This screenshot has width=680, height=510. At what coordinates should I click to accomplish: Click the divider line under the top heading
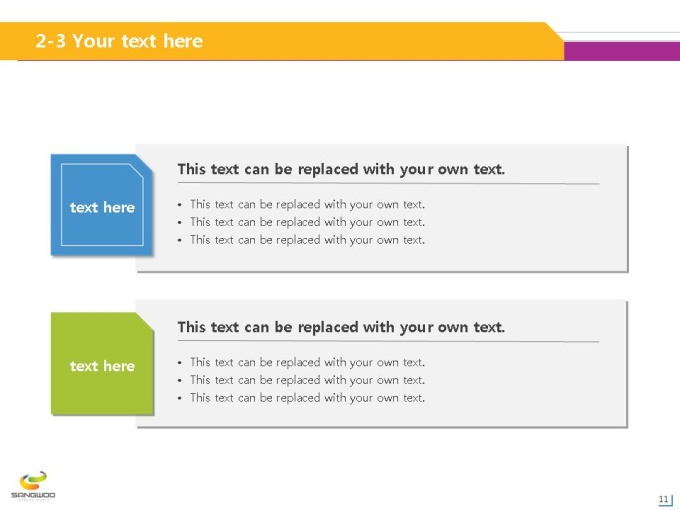pyautogui.click(x=389, y=183)
